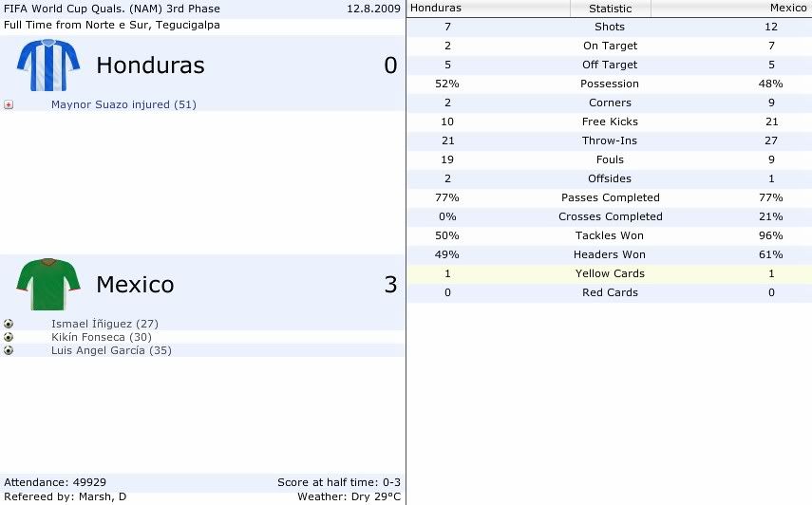Select the Red Cards statistics row
This screenshot has width=812, height=505.
tap(609, 293)
